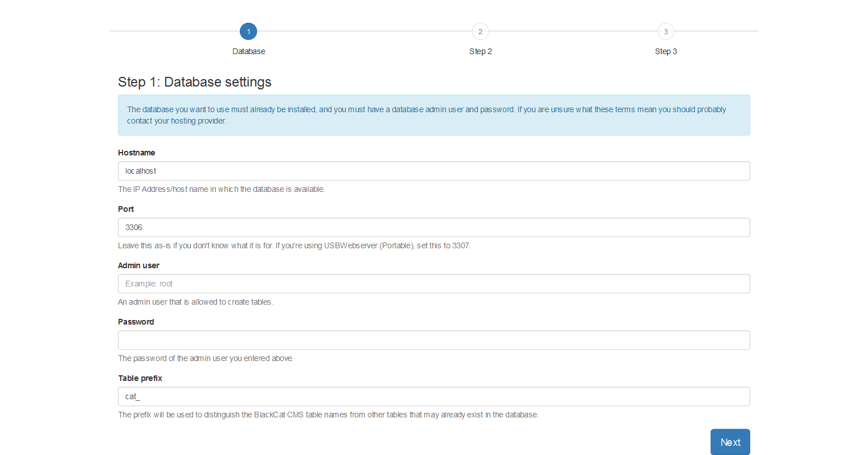Open the Step 2 wizard label

481,51
